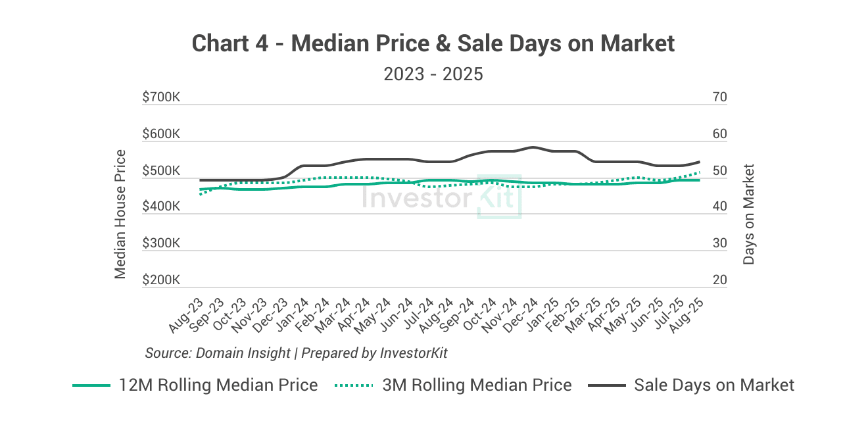The height and width of the screenshot is (421, 868).
Task: Click the 12M Rolling Median Price legend label
Action: click(x=218, y=385)
